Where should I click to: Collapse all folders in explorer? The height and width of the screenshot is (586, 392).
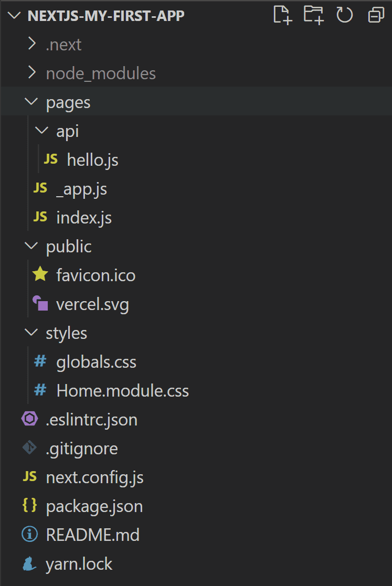tap(376, 15)
